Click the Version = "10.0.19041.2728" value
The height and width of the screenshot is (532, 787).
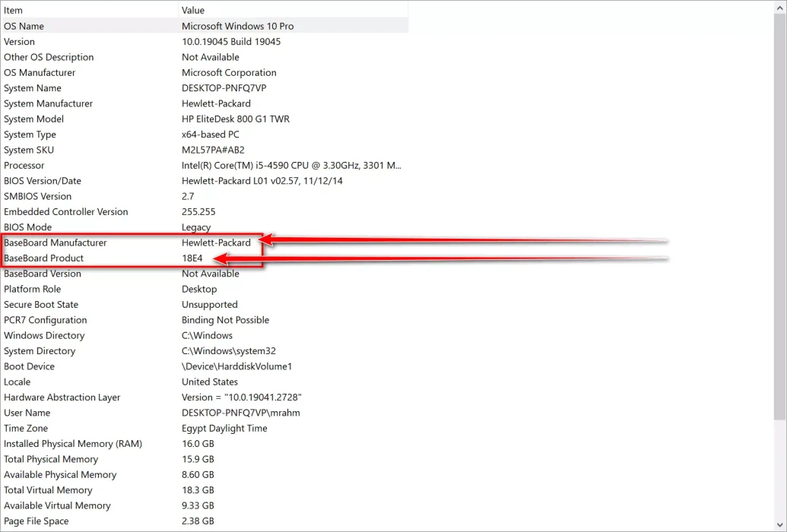[x=241, y=397]
